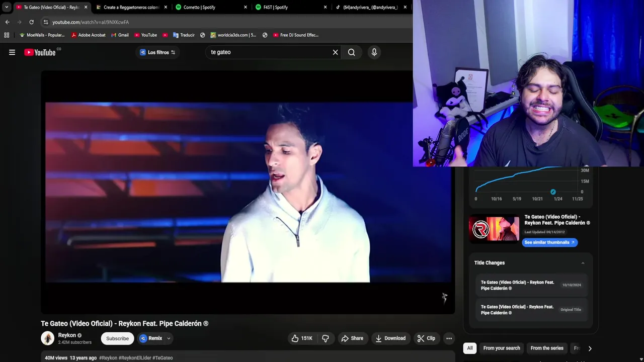Open the Te Gateo thumbnail in side panel
The width and height of the screenshot is (644, 362).
494,230
